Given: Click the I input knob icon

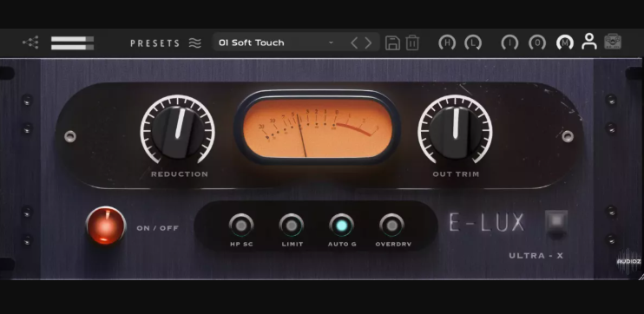Looking at the screenshot, I should click(x=509, y=43).
